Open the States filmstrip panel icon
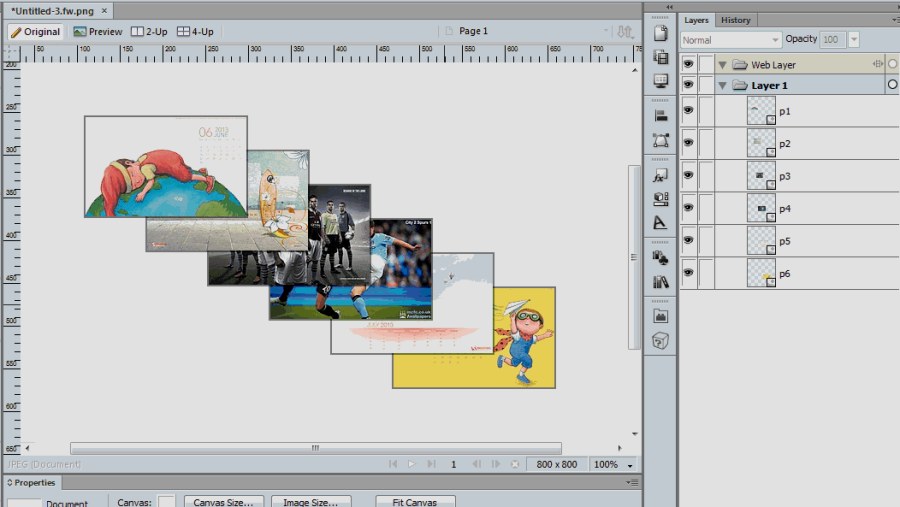 tap(661, 57)
